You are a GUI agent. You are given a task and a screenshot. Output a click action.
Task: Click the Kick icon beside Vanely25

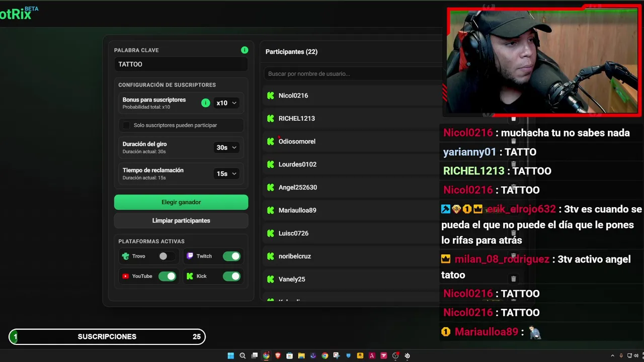click(x=271, y=279)
